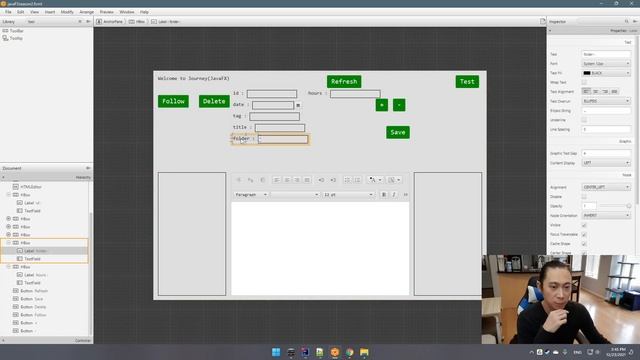The image size is (640, 360).
Task: Open the Text Fill color dropdown
Action: (x=606, y=73)
